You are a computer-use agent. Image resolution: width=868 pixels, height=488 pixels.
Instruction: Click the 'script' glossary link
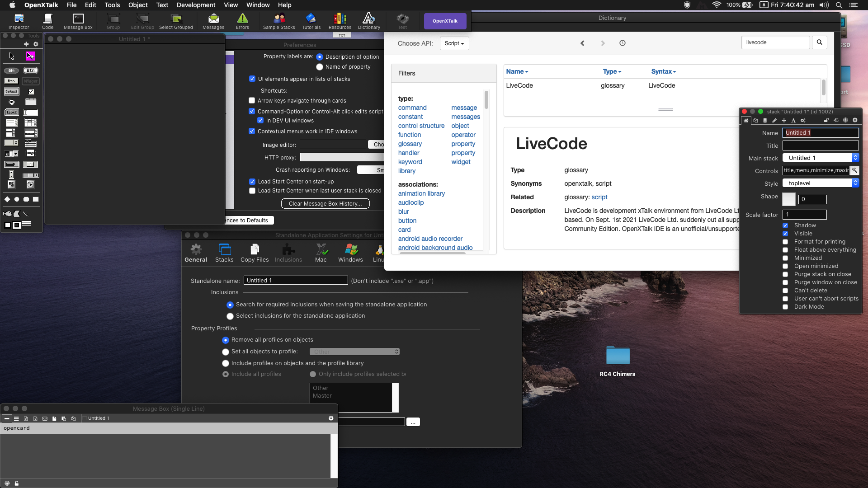[x=599, y=197]
